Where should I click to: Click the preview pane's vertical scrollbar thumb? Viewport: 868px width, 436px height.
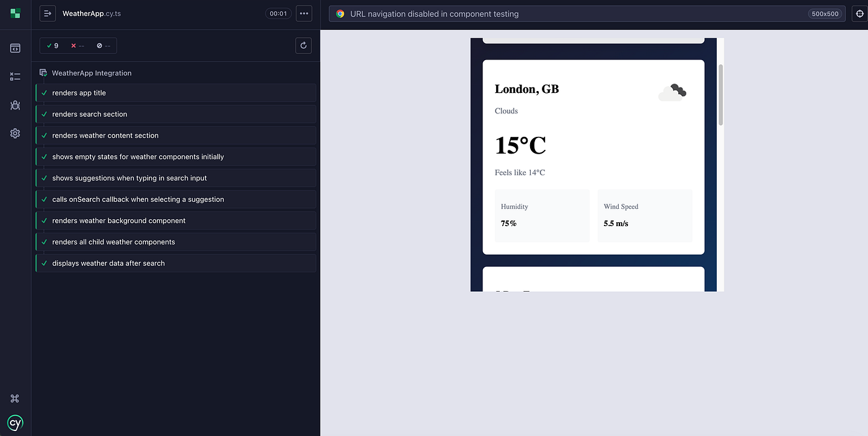(x=720, y=94)
